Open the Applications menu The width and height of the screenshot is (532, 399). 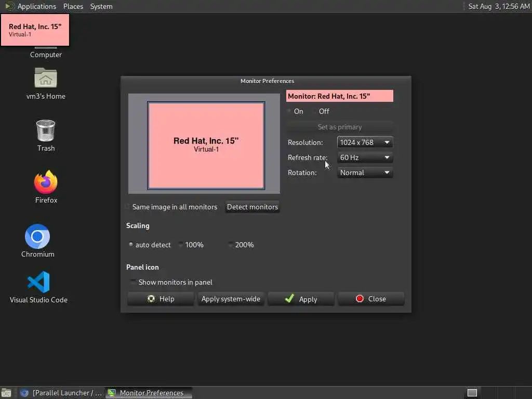tap(37, 6)
